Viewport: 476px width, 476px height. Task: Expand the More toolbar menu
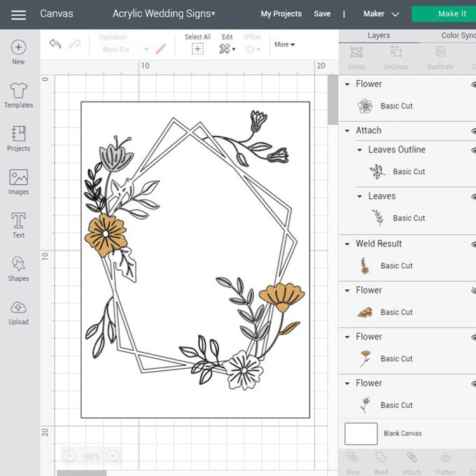coord(284,45)
